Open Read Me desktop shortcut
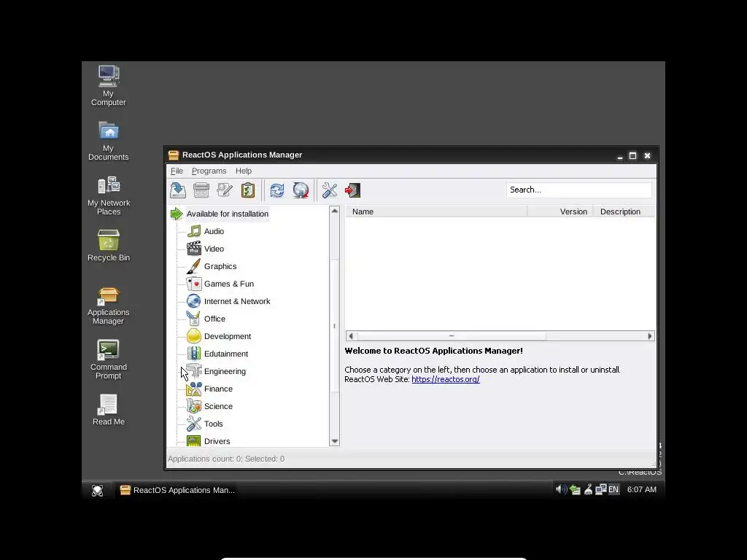 click(109, 405)
